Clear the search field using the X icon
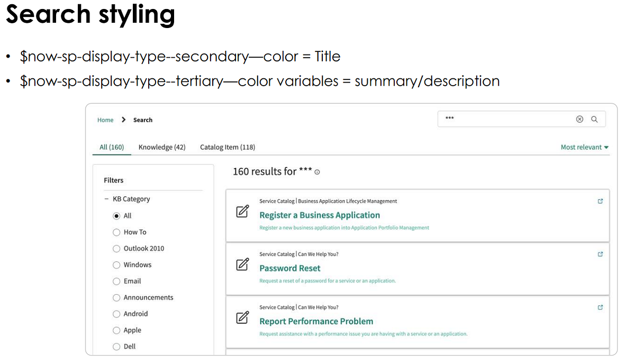This screenshot has height=364, width=635. 579,119
